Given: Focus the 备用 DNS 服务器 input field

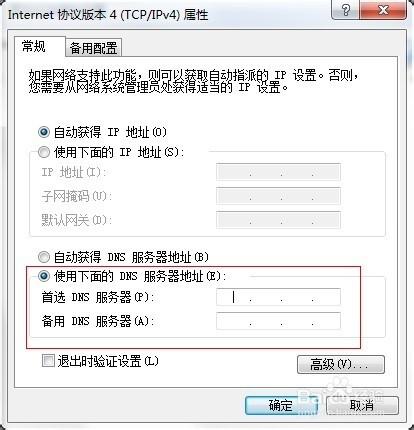Looking at the screenshot, I should click(278, 321).
